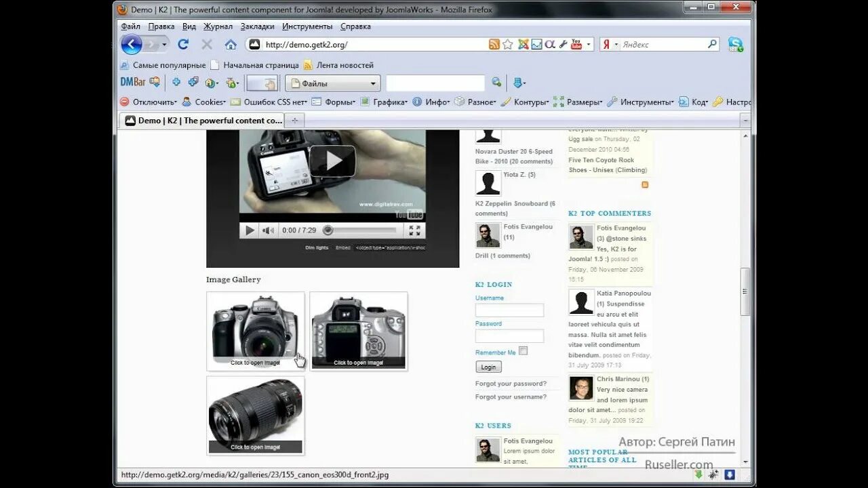Open the camera lens gallery thumbnail
Viewport: 868px width, 488px height.
click(256, 415)
